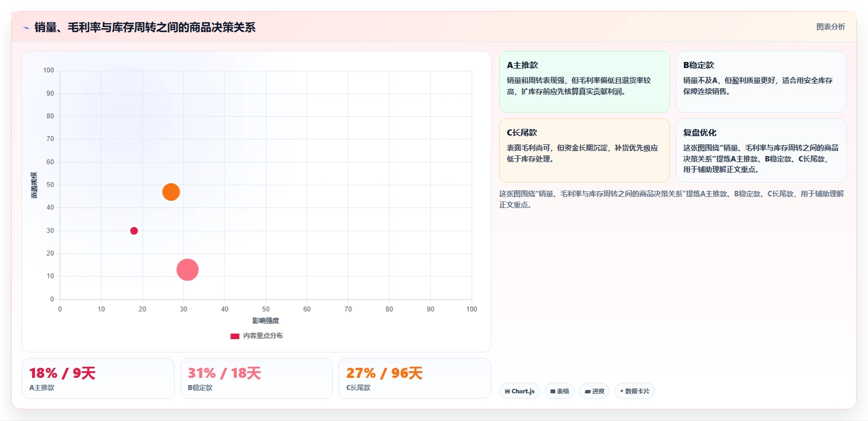
Task: Click the C长尾款 label under 27% / 96天
Action: point(358,388)
